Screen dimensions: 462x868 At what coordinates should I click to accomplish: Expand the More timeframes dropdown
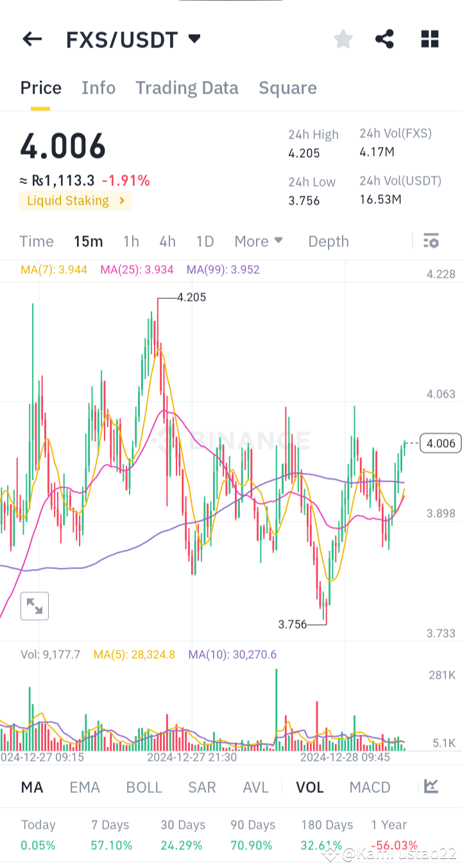pyautogui.click(x=258, y=241)
